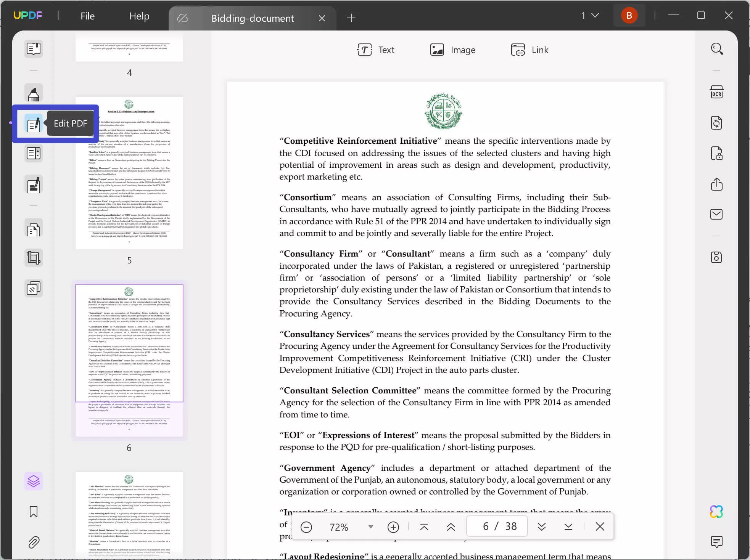This screenshot has width=750, height=560.
Task: Click the page number dropdown arrow
Action: [x=596, y=16]
